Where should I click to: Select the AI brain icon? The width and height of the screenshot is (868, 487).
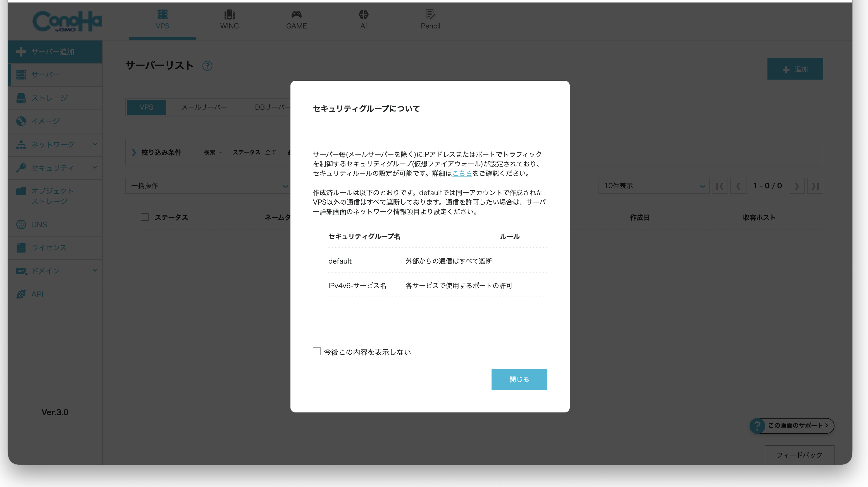pyautogui.click(x=363, y=15)
